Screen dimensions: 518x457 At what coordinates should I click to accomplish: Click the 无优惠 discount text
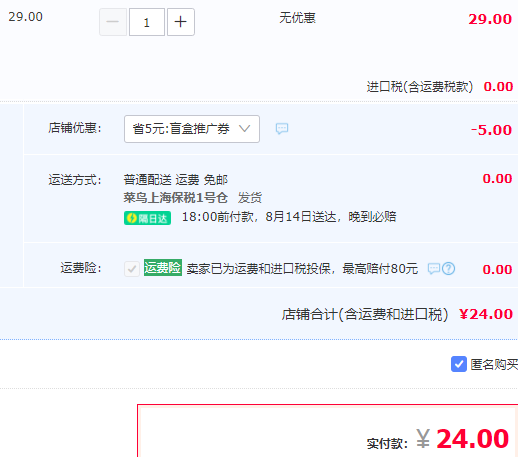(x=297, y=18)
